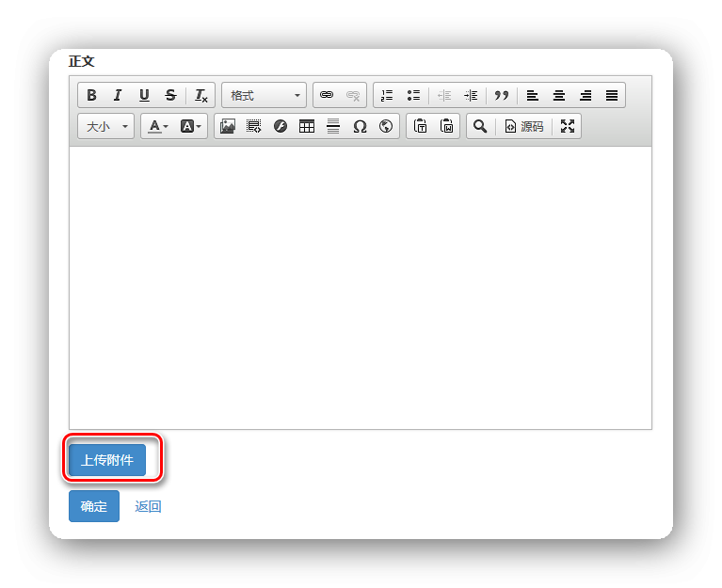Image resolution: width=722 pixels, height=588 pixels.
Task: Expand the text color picker
Action: coord(157,126)
